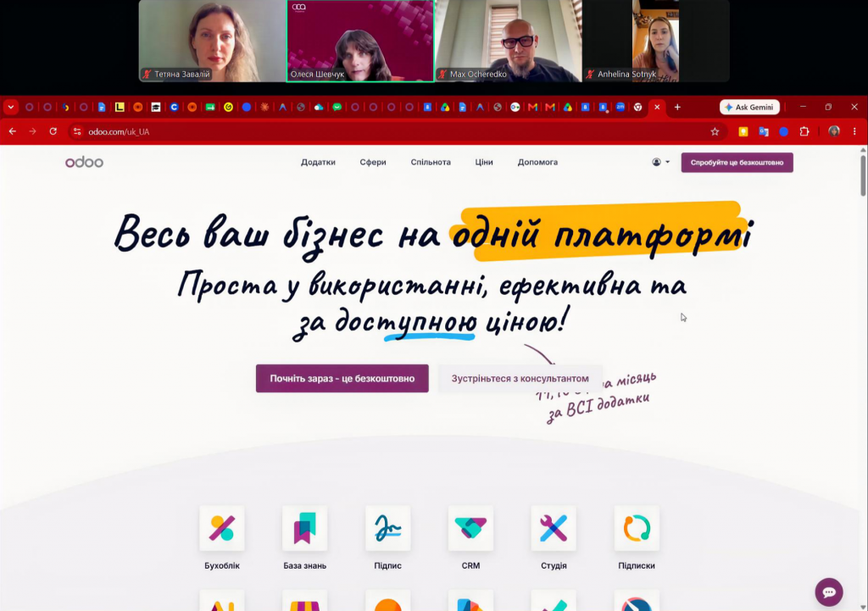Click Спробуйте це безкоштовно button
The width and height of the screenshot is (868, 611).
tap(737, 163)
